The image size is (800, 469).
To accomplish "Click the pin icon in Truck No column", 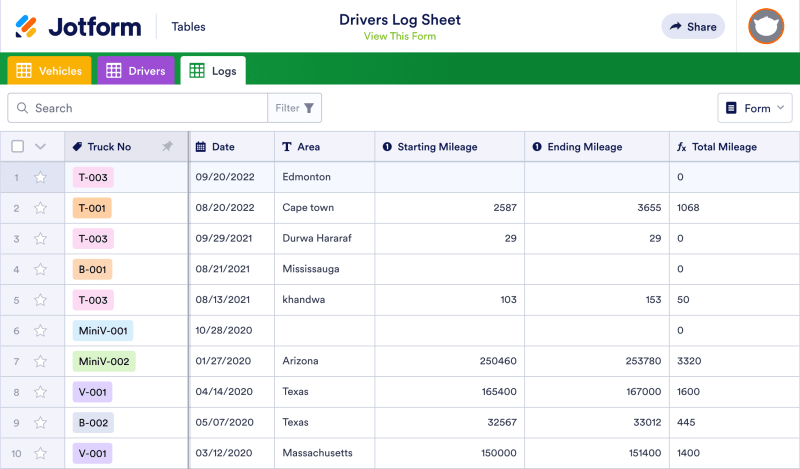I will point(168,147).
